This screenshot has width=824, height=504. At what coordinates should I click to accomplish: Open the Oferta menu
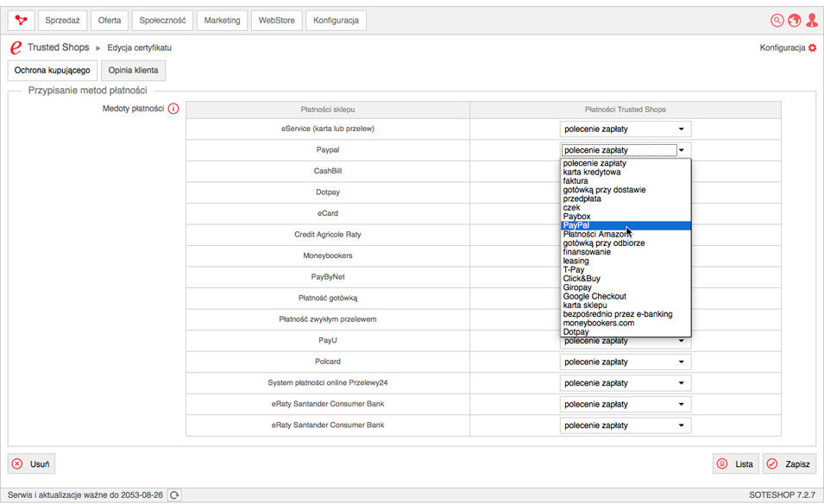(x=110, y=21)
